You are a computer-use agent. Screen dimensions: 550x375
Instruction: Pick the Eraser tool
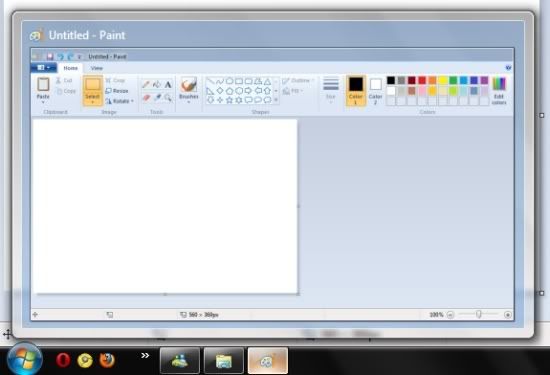point(146,98)
